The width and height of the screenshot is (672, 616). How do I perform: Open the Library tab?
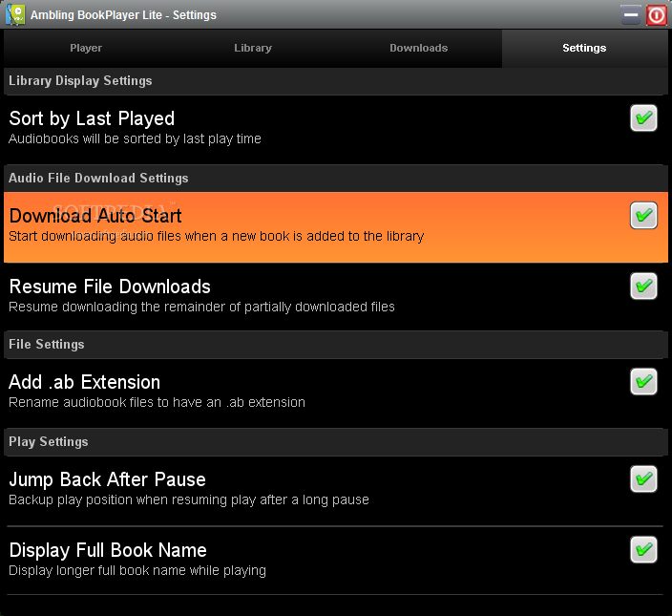pyautogui.click(x=253, y=48)
